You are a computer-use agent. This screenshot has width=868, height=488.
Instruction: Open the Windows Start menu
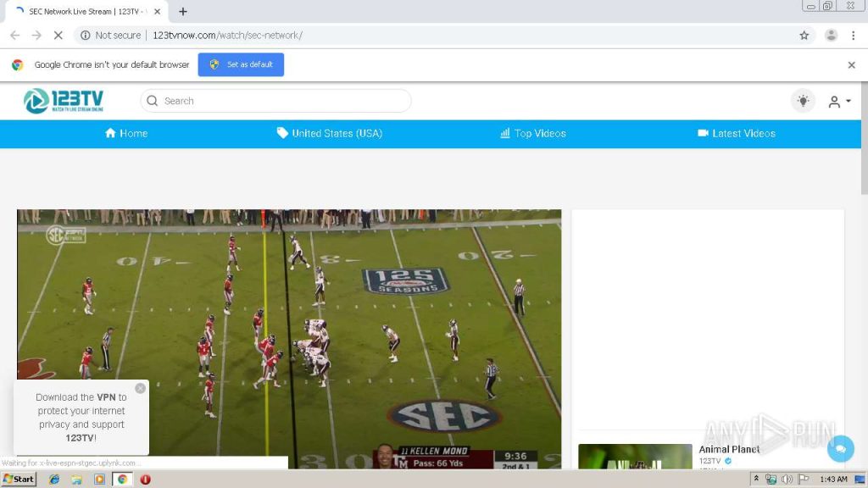[x=19, y=479]
